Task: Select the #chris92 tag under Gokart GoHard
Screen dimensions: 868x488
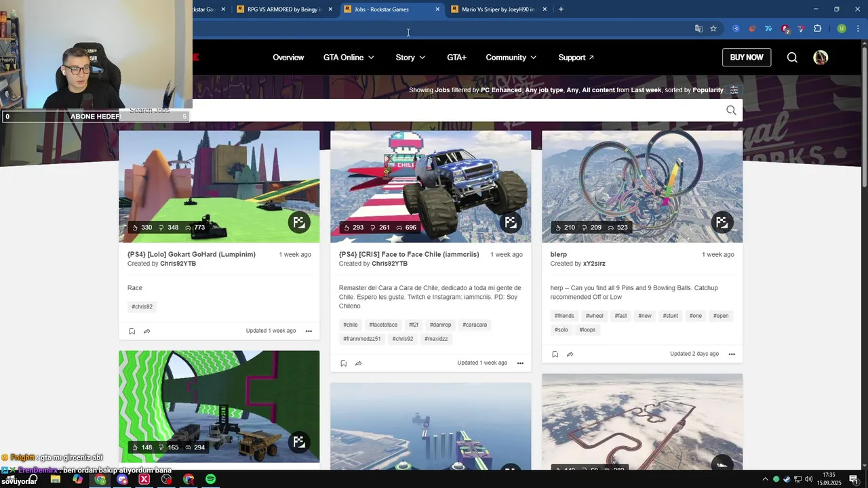Action: [x=142, y=307]
